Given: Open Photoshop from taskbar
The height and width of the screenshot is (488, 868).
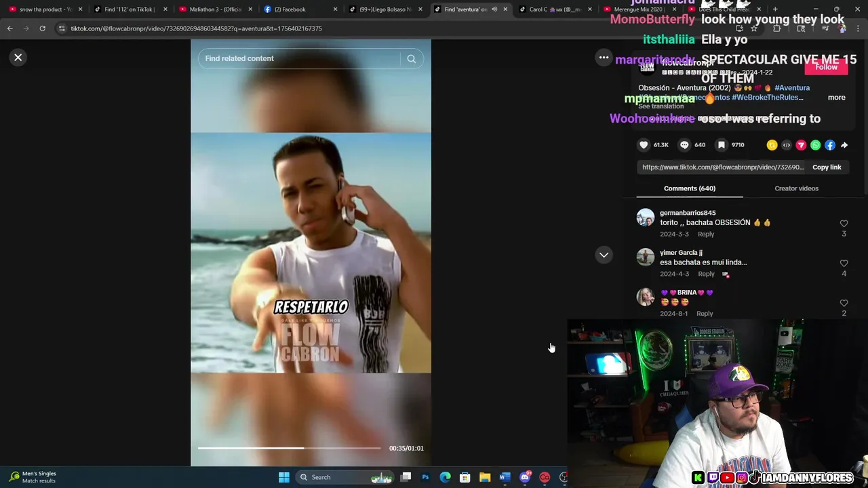Looking at the screenshot, I should coord(425,477).
